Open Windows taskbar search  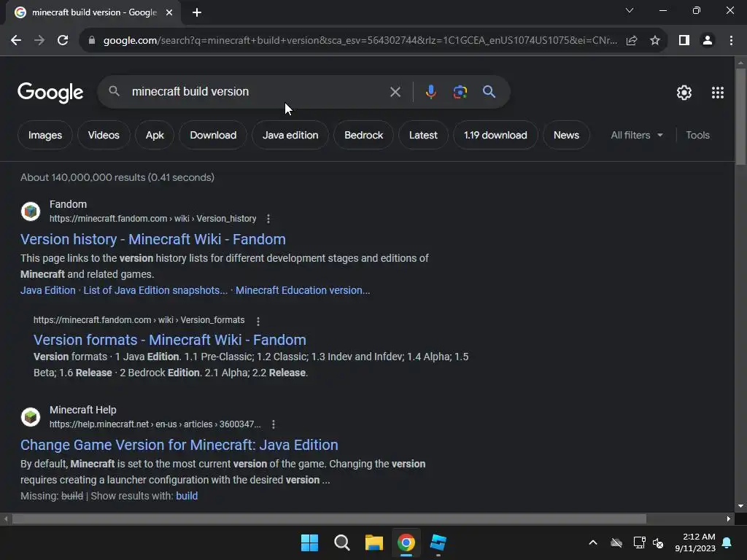342,542
